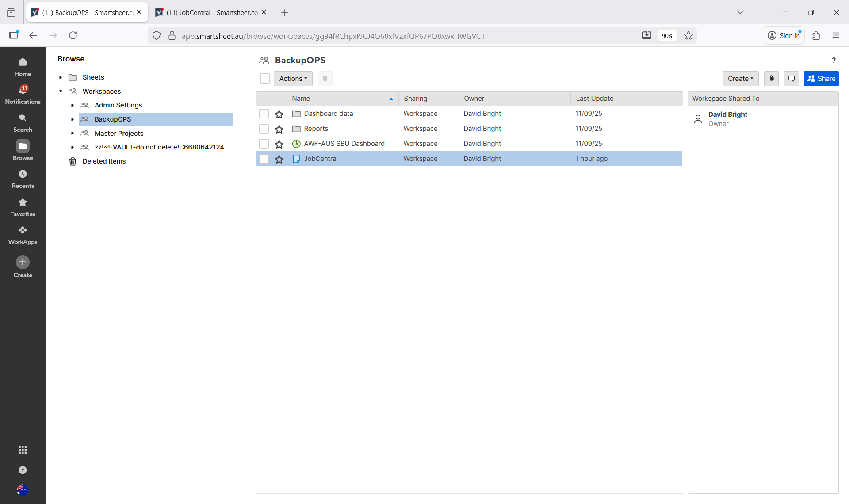Tick the Reports row checkbox
Screen dimensions: 849x504
(x=264, y=129)
